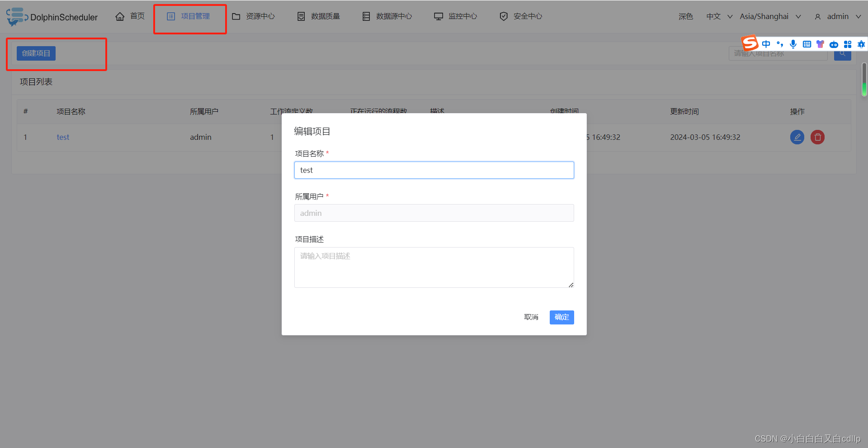Click the 2024-03-05 16:49:32 update time cell

(705, 137)
